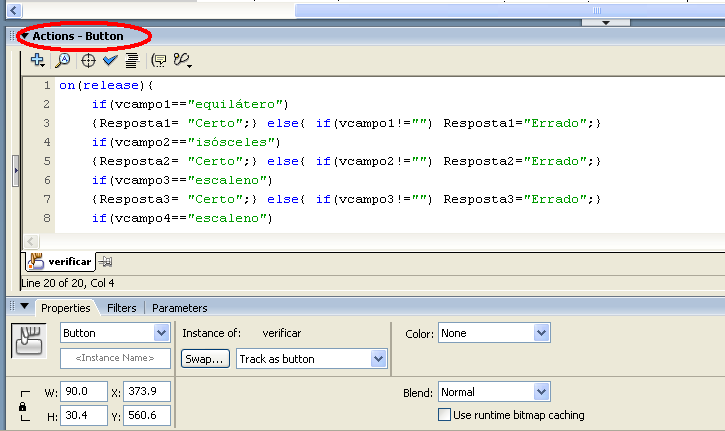
Task: Pin the active verificar script
Action: point(106,262)
